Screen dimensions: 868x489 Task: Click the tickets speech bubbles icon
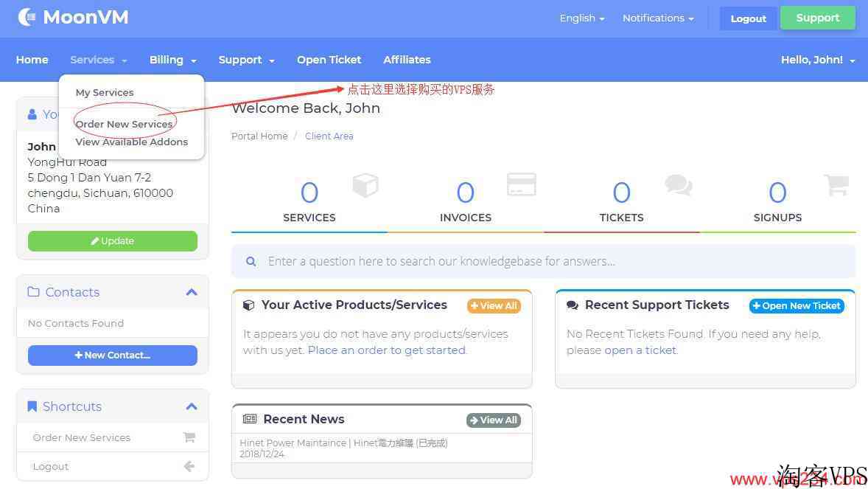coord(678,184)
